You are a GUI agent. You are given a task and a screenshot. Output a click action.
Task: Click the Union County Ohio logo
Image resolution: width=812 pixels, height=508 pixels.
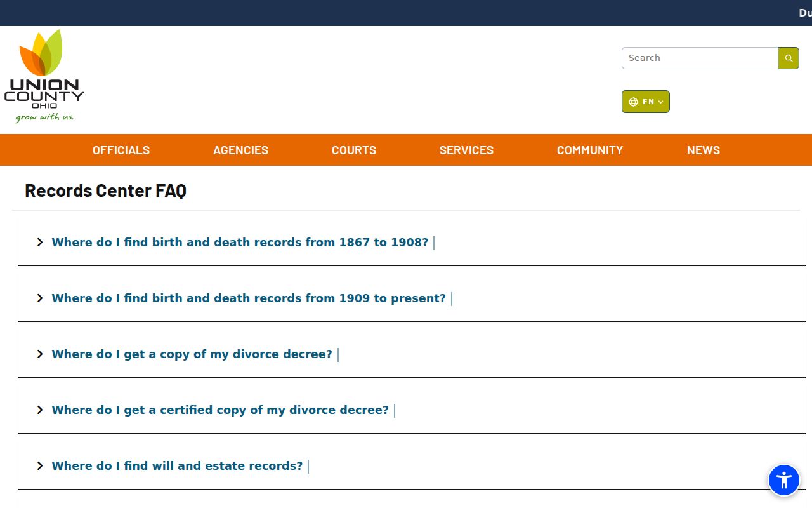[x=44, y=76]
